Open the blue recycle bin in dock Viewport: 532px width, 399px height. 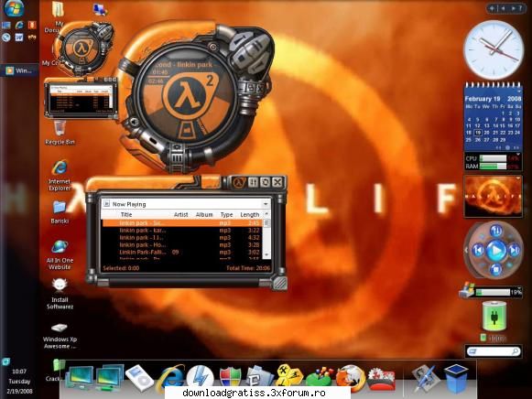(x=456, y=378)
